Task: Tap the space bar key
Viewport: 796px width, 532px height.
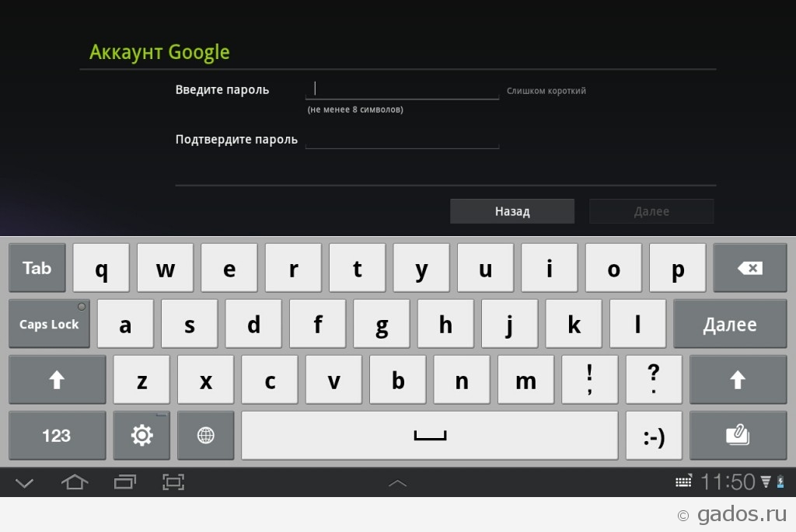Action: click(x=429, y=435)
